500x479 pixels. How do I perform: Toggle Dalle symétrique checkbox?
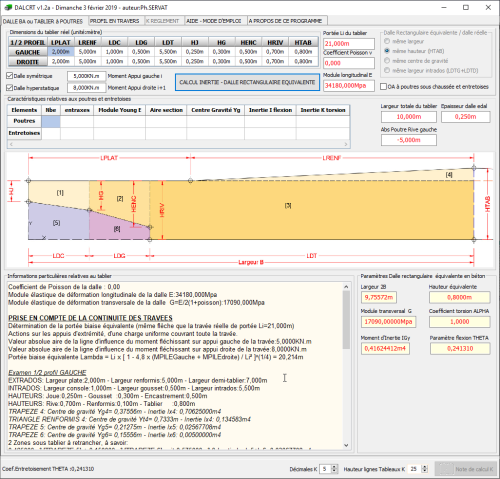click(x=9, y=76)
